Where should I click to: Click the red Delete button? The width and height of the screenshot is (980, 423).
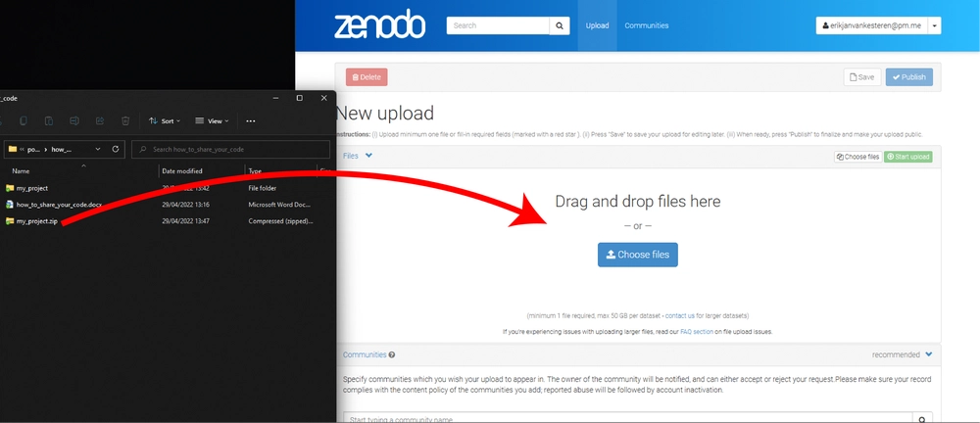pos(367,77)
